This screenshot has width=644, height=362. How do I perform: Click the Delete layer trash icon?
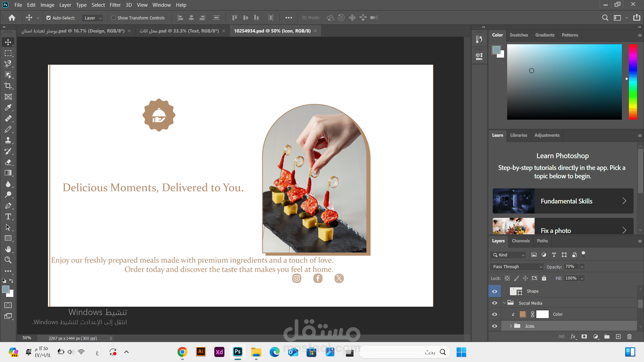pos(629,337)
